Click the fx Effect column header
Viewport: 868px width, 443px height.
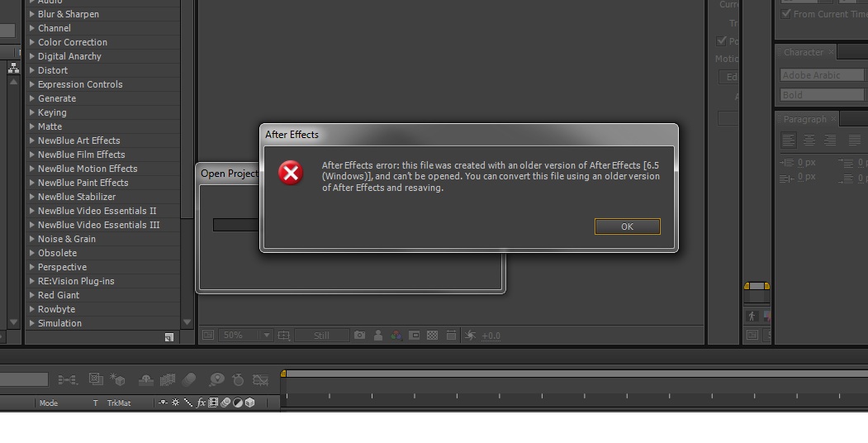coord(201,403)
